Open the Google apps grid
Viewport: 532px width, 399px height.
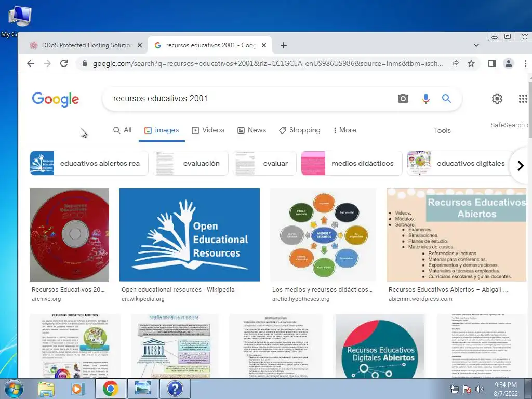click(523, 99)
